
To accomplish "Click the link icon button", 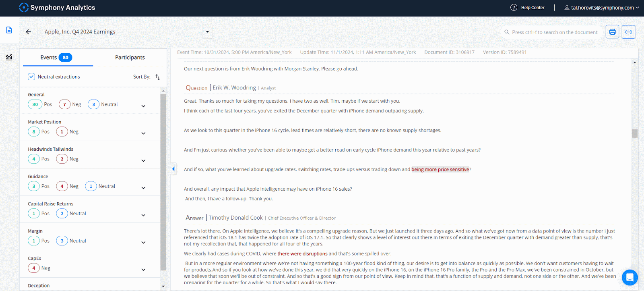I will click(x=628, y=32).
